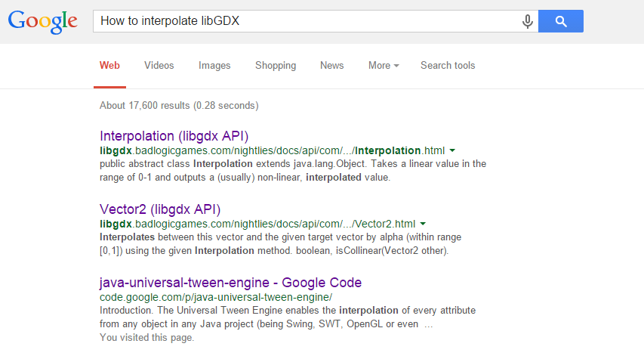Click the blue magnifier search button

(x=561, y=21)
